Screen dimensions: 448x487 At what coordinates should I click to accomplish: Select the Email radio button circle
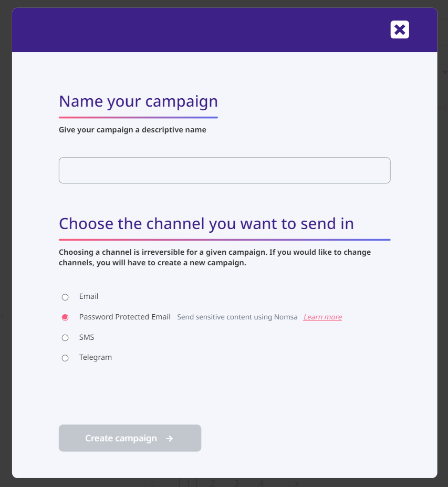tap(65, 297)
